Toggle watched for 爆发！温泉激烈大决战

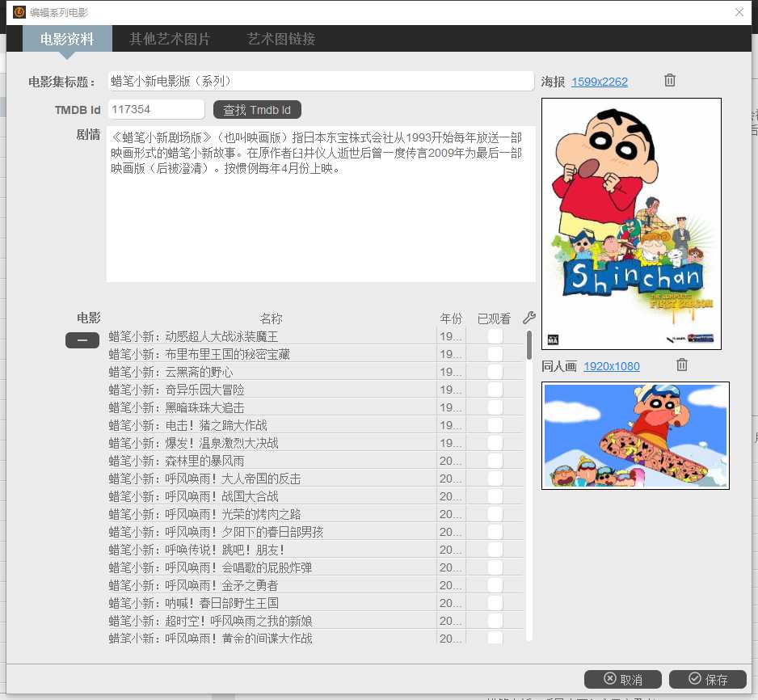(x=495, y=443)
